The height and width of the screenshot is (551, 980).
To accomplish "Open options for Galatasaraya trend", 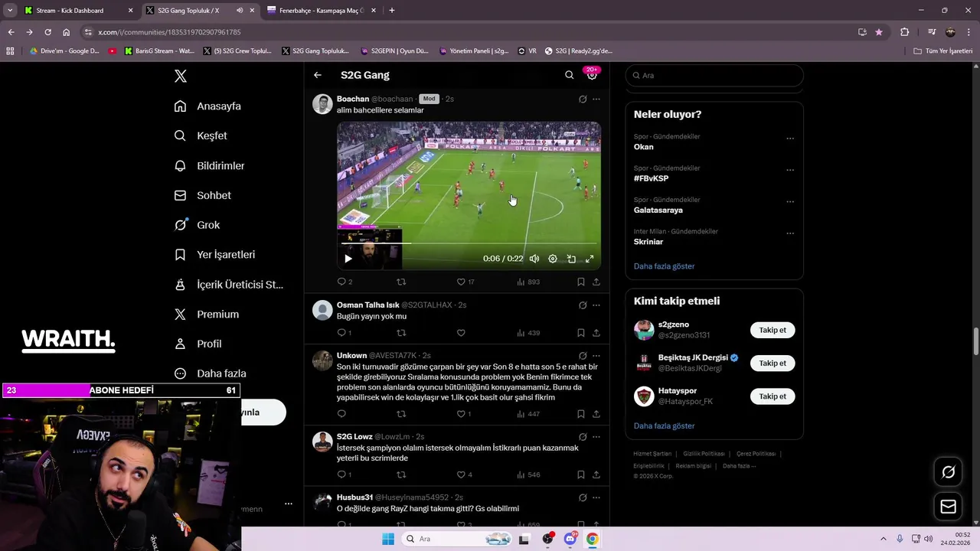I will [790, 202].
